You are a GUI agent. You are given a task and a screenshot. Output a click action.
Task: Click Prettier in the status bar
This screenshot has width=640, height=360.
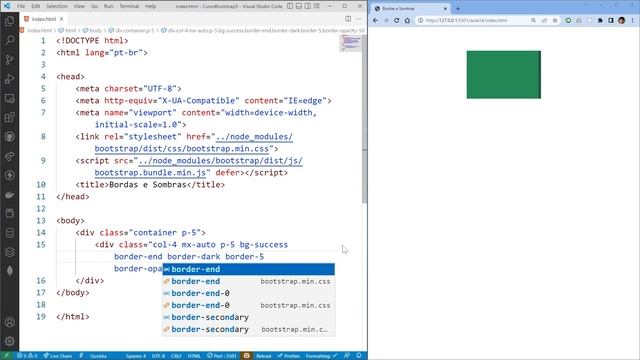tap(289, 356)
